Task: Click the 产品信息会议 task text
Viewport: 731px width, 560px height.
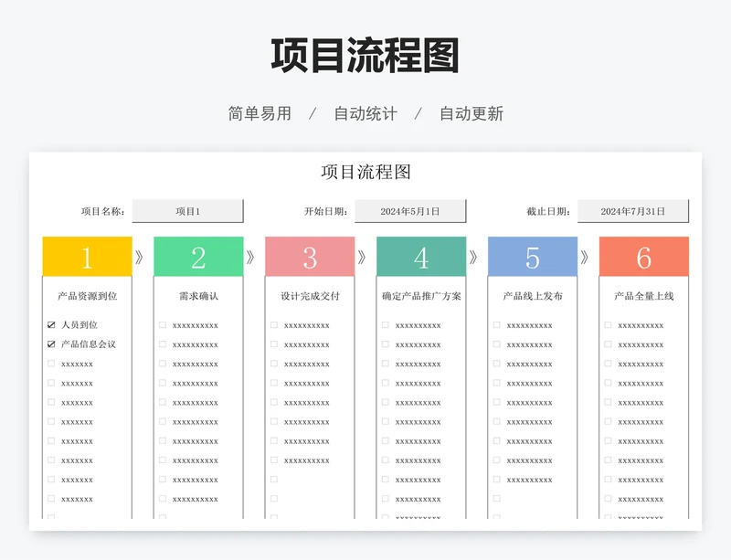Action: coord(89,344)
